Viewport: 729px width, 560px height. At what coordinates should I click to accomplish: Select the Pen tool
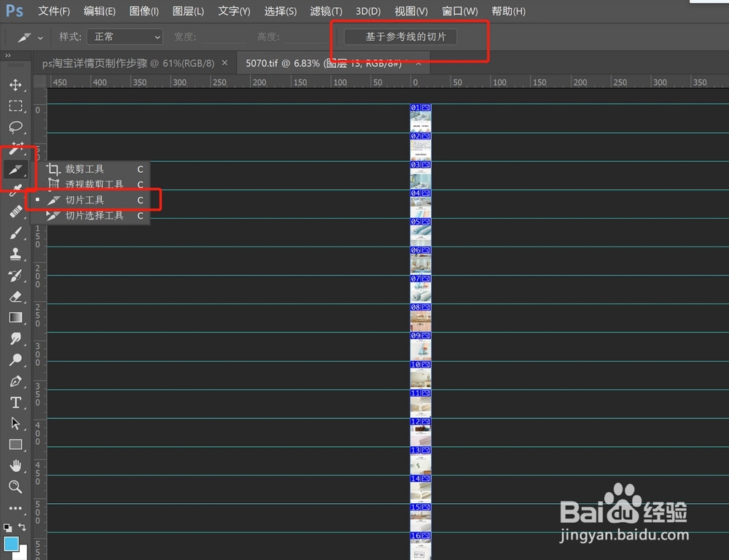point(16,381)
